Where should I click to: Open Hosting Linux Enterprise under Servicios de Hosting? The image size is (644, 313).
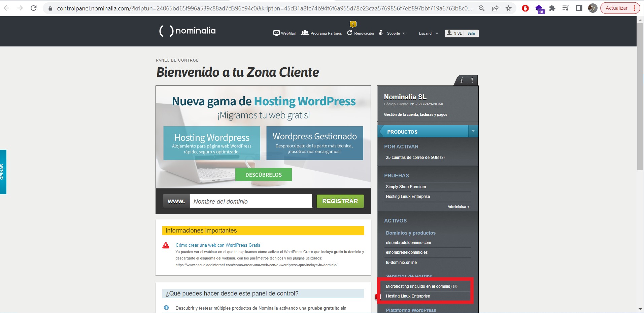click(x=408, y=296)
